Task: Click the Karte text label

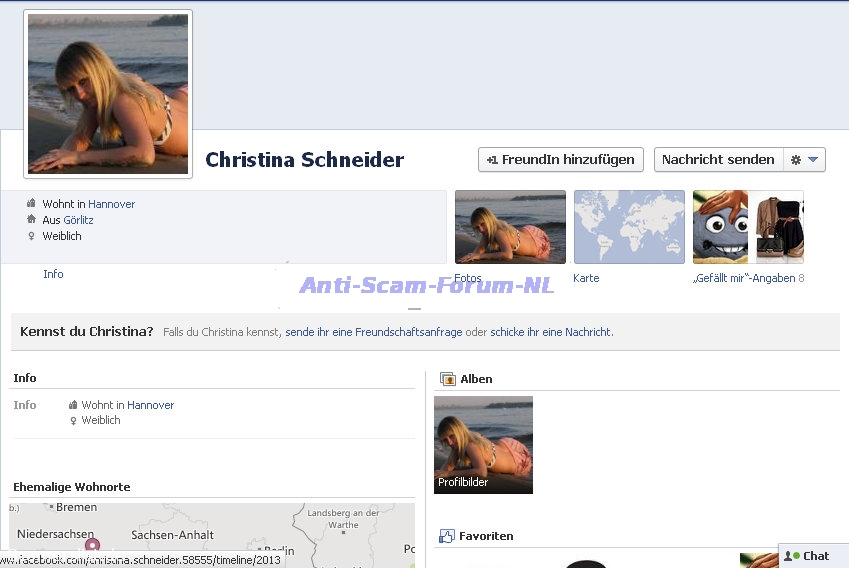Action: (x=586, y=278)
